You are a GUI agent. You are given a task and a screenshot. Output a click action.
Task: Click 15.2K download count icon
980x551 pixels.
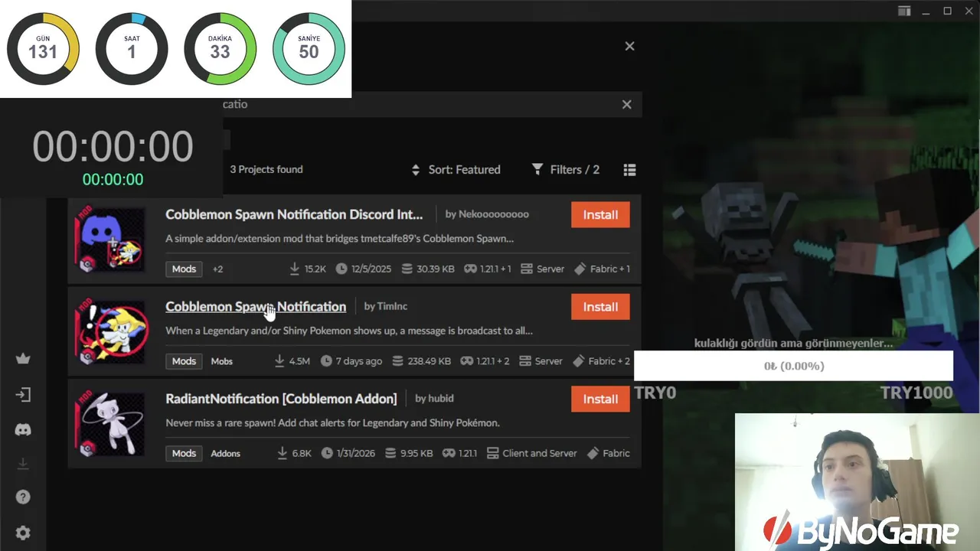(x=294, y=269)
